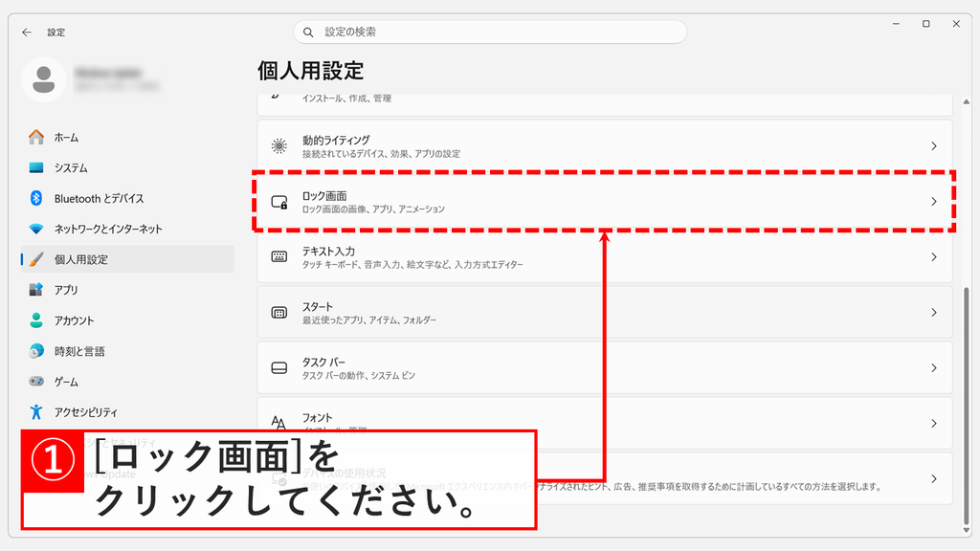Screen dimensions: 980x551
Task: Open アプリ settings category
Action: (x=127, y=290)
